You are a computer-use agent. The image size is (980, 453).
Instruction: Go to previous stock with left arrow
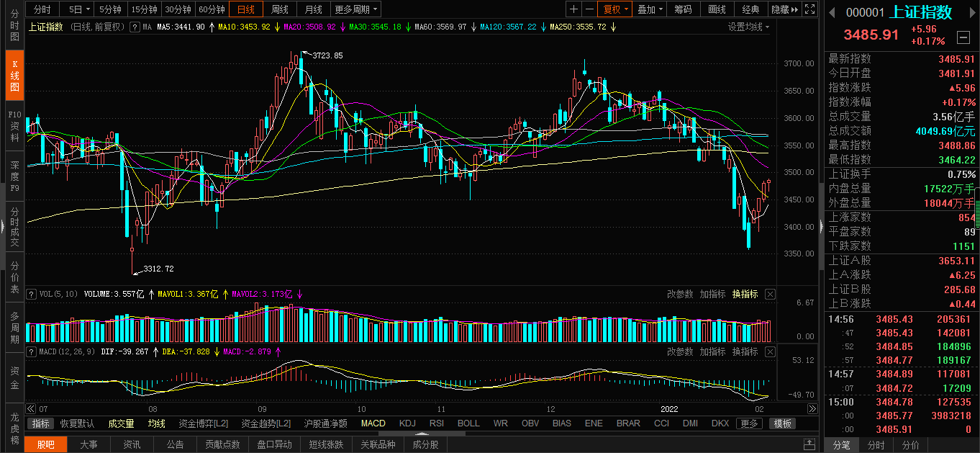[830, 12]
